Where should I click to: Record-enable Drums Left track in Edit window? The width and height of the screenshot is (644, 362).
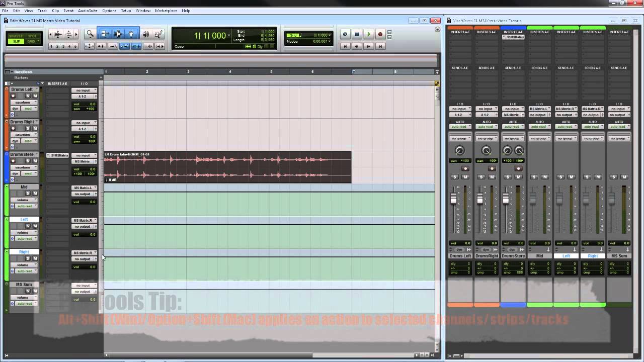(x=13, y=96)
